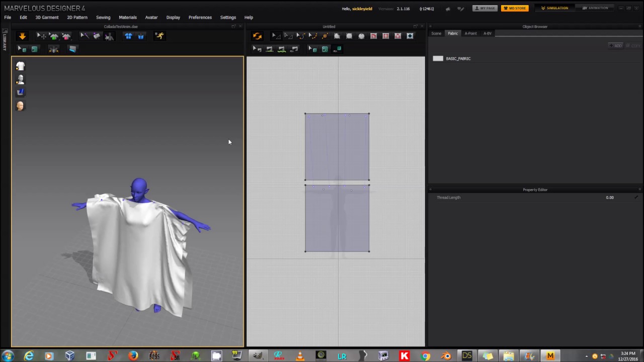The image size is (644, 362).
Task: Open the Preferences menu
Action: coord(200,17)
